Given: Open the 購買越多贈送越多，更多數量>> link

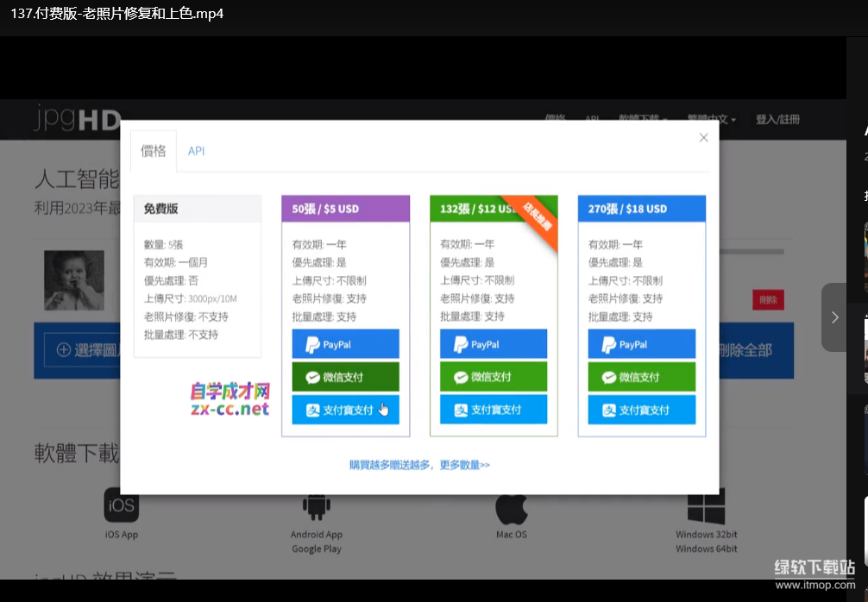Looking at the screenshot, I should [x=419, y=465].
